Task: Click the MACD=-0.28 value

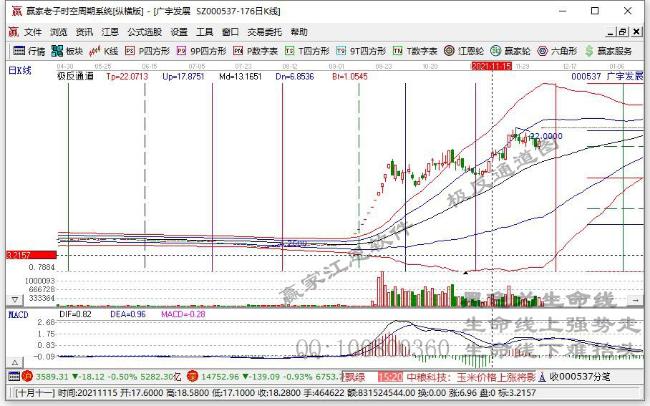Action: coord(183,314)
